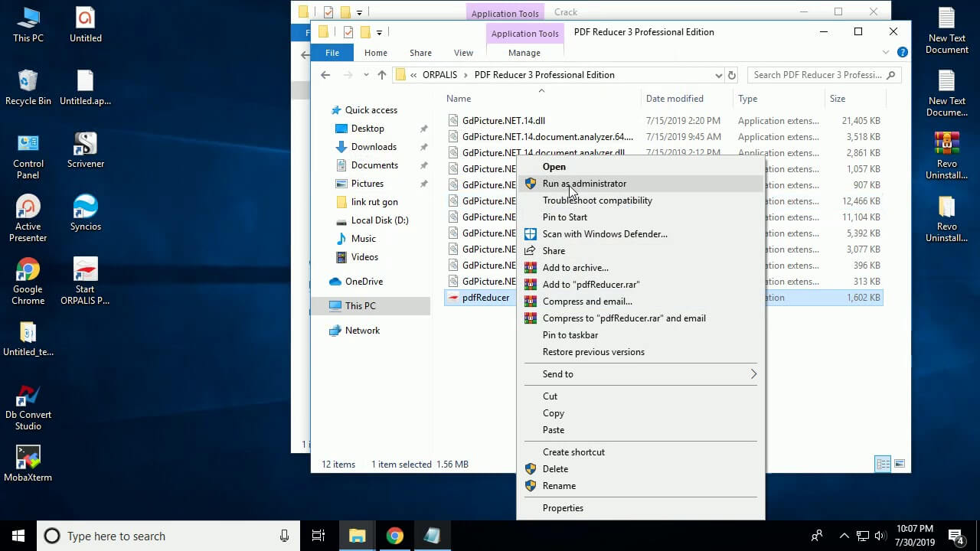The width and height of the screenshot is (980, 551).
Task: Open the Control Panel desktop icon
Action: click(28, 155)
